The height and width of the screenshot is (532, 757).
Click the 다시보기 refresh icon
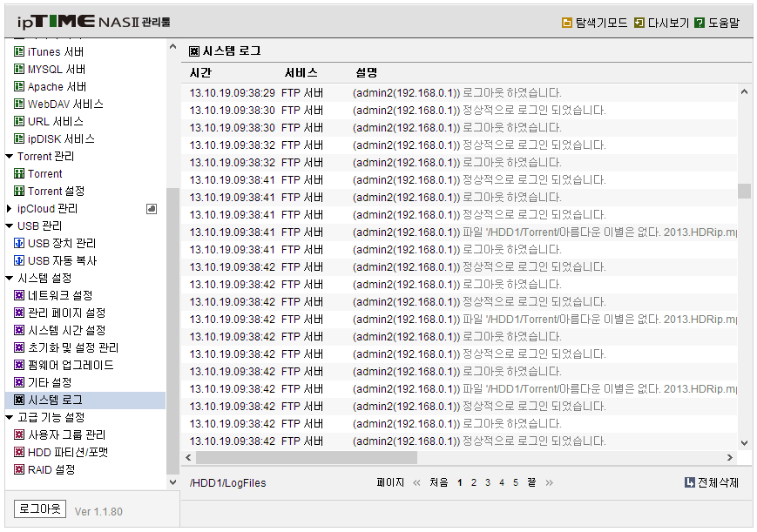coord(639,23)
